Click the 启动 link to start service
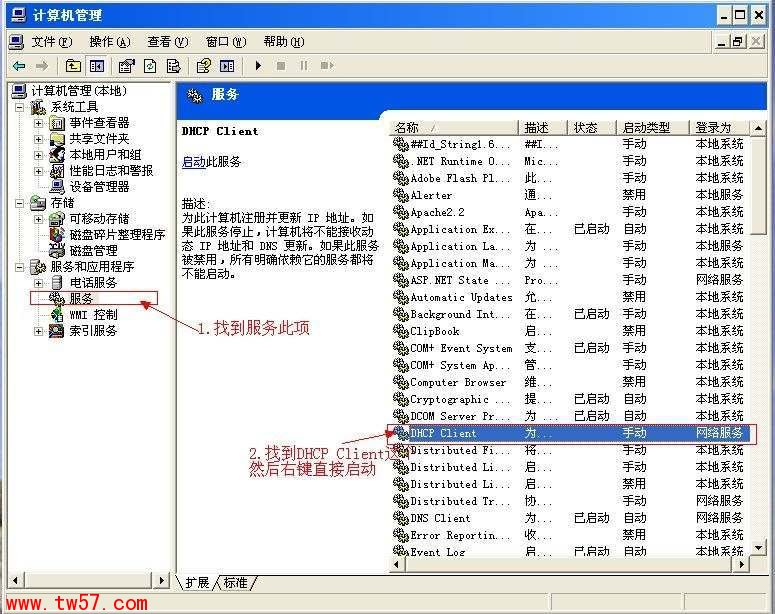This screenshot has width=775, height=614. [x=193, y=162]
